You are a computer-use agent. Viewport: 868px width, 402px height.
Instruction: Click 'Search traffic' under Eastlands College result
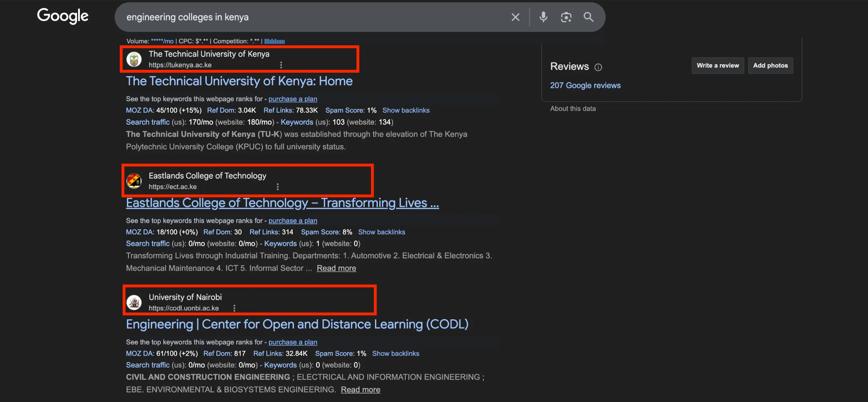coord(148,244)
